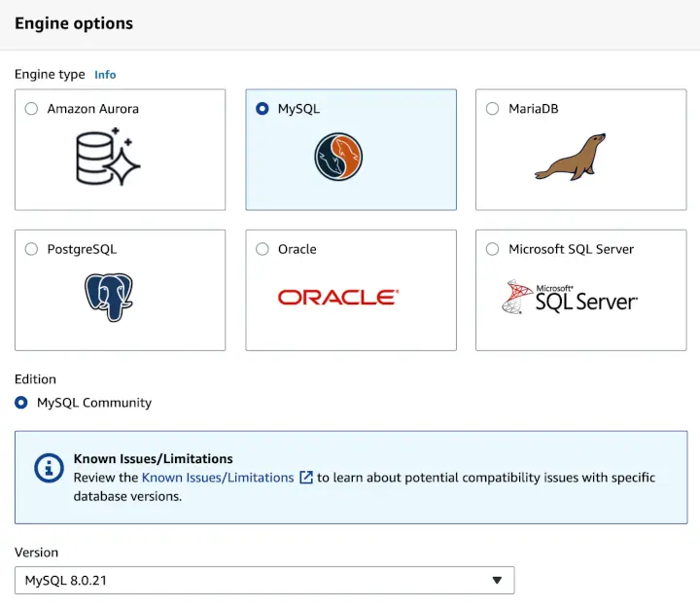Screen dimensions: 700x607
Task: Click the Engine options section header
Action: pos(74,23)
